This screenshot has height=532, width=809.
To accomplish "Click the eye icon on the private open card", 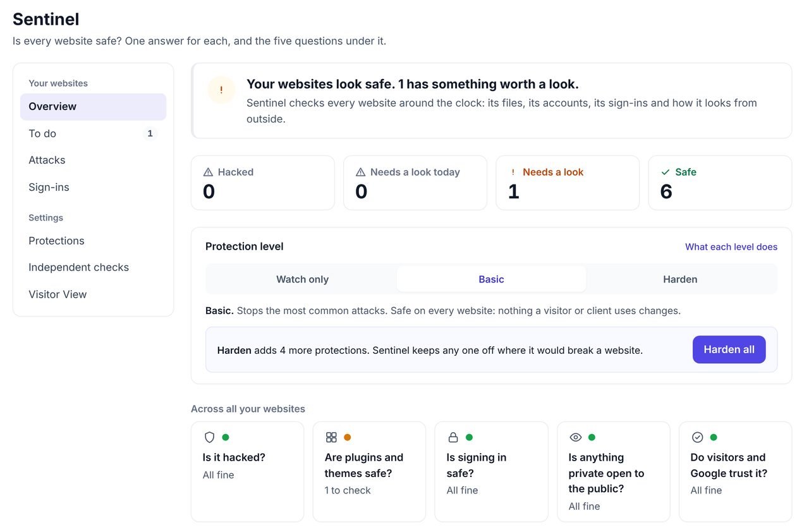I will pos(575,437).
